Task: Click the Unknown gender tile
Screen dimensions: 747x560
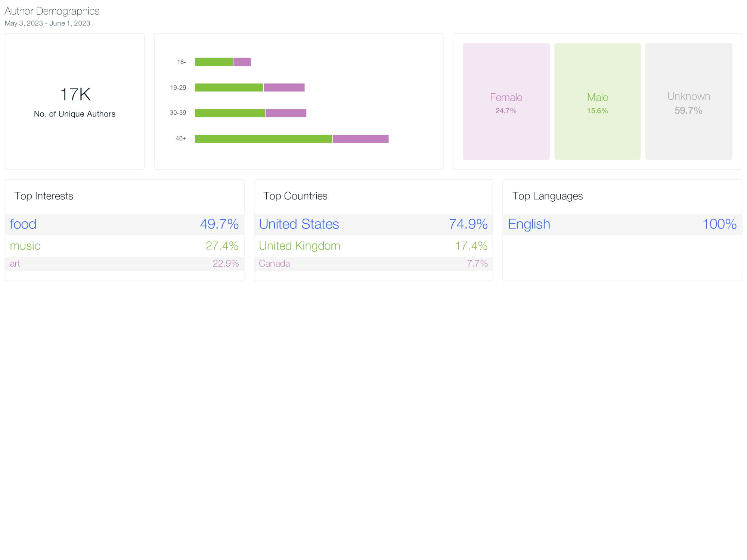Action: pos(688,102)
